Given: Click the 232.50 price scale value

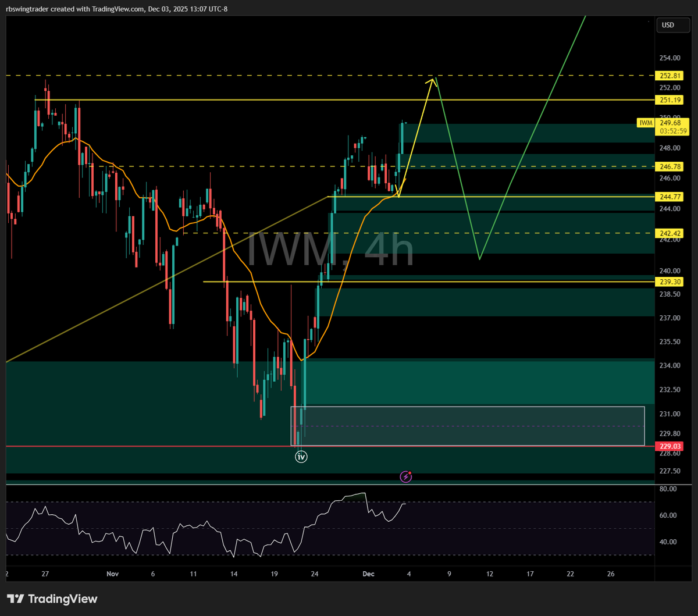Looking at the screenshot, I should [669, 390].
